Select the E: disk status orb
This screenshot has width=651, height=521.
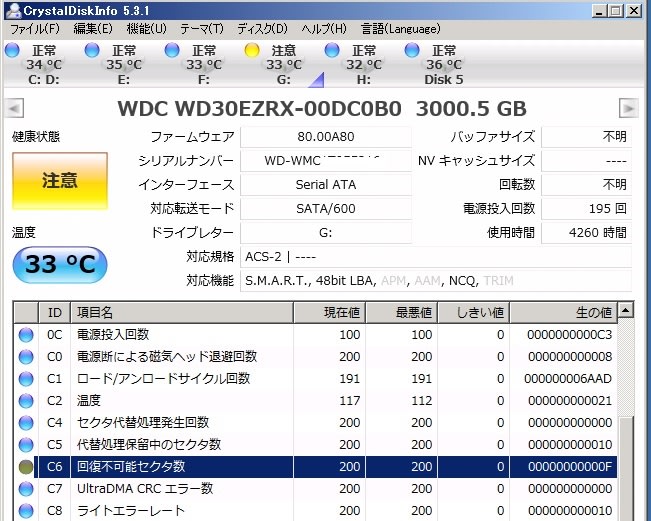(92, 50)
